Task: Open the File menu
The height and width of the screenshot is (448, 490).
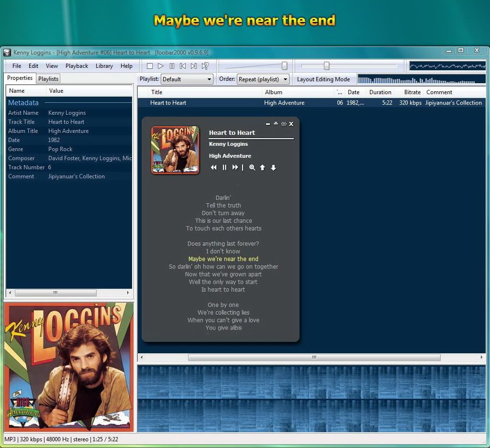Action: click(x=17, y=66)
